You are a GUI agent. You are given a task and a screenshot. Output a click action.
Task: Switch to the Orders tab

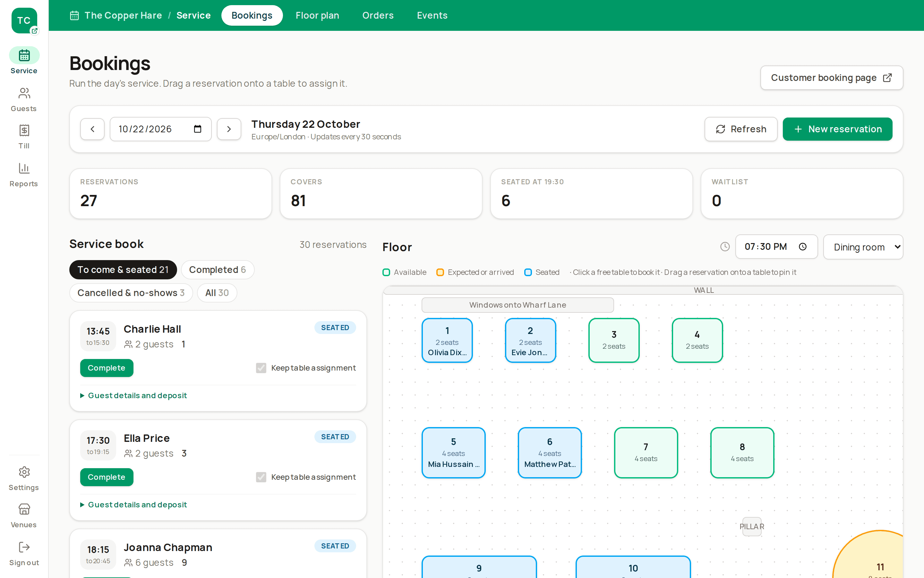378,15
